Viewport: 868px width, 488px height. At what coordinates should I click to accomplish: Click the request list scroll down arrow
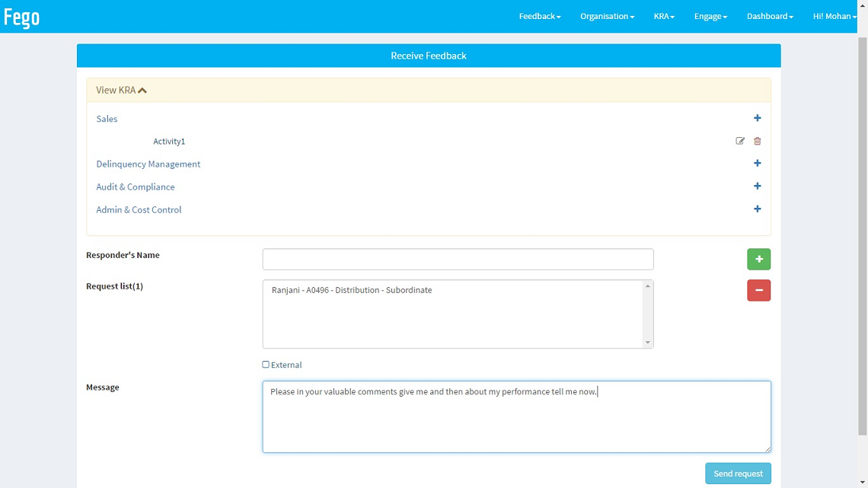coord(648,343)
